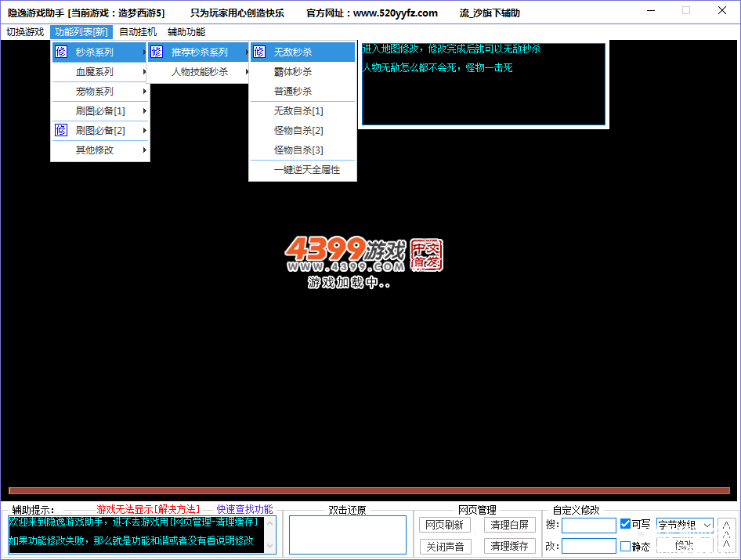Click the '游戏加载中..' loading text
741x560 pixels.
[x=349, y=283]
